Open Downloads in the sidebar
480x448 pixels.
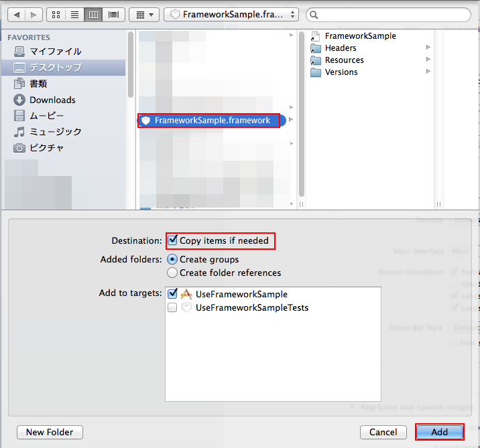pos(64,100)
